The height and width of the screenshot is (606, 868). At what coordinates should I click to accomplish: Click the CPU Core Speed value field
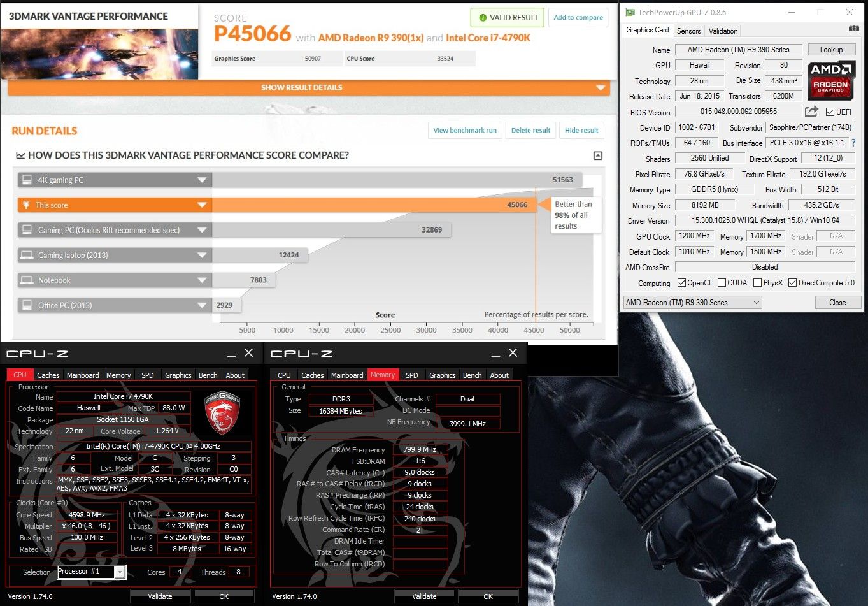tap(87, 515)
